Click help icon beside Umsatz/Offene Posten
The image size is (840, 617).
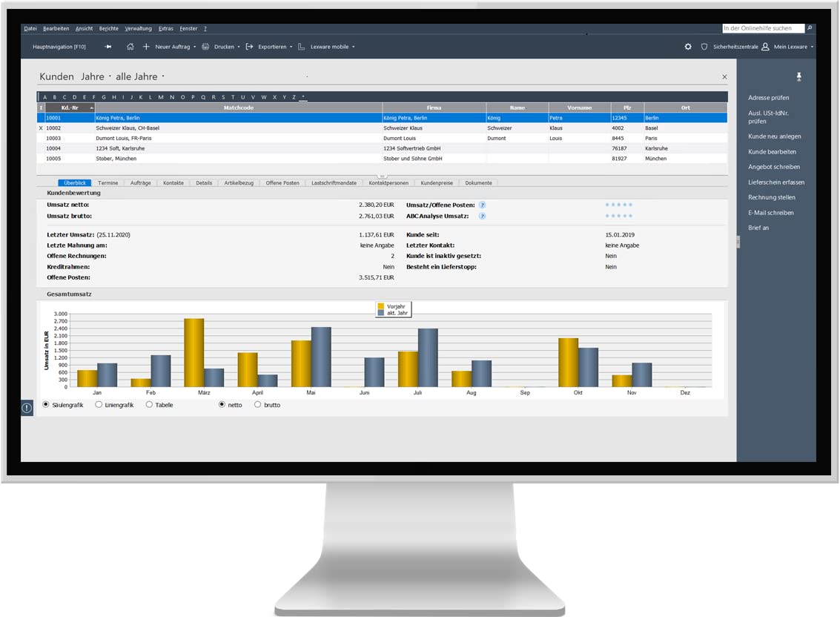[482, 205]
